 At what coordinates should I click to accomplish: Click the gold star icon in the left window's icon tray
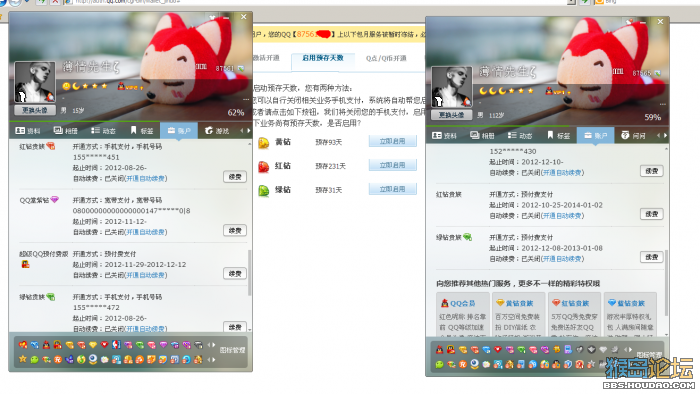tap(23, 359)
